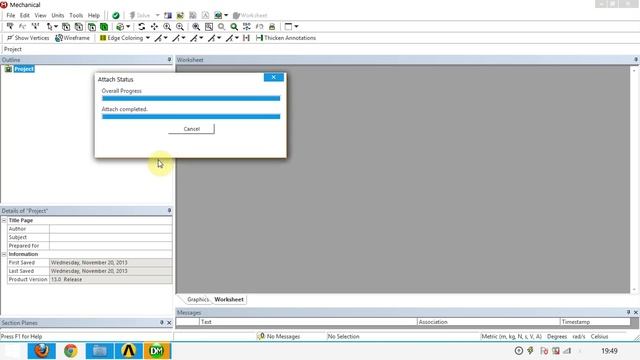The image size is (640, 360).
Task: Click the new image camera icon
Action: click(218, 16)
